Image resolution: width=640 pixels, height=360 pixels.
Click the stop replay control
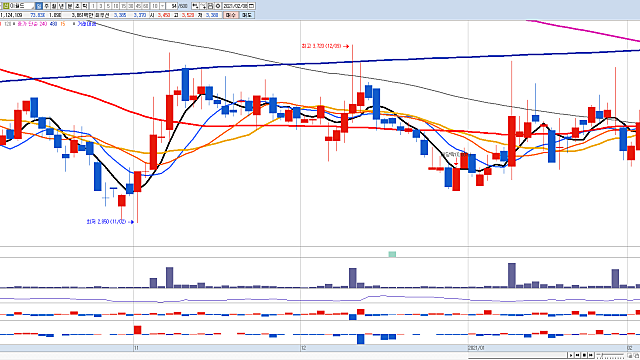point(584,355)
